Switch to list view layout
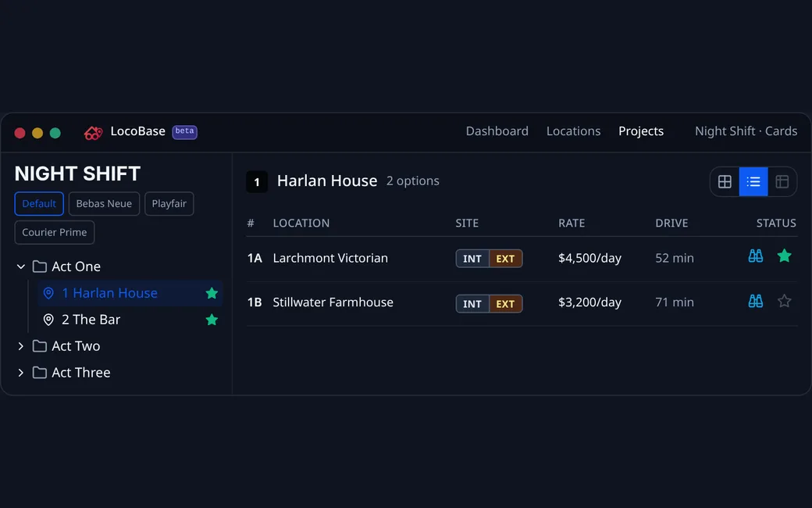812x508 pixels. (x=753, y=181)
